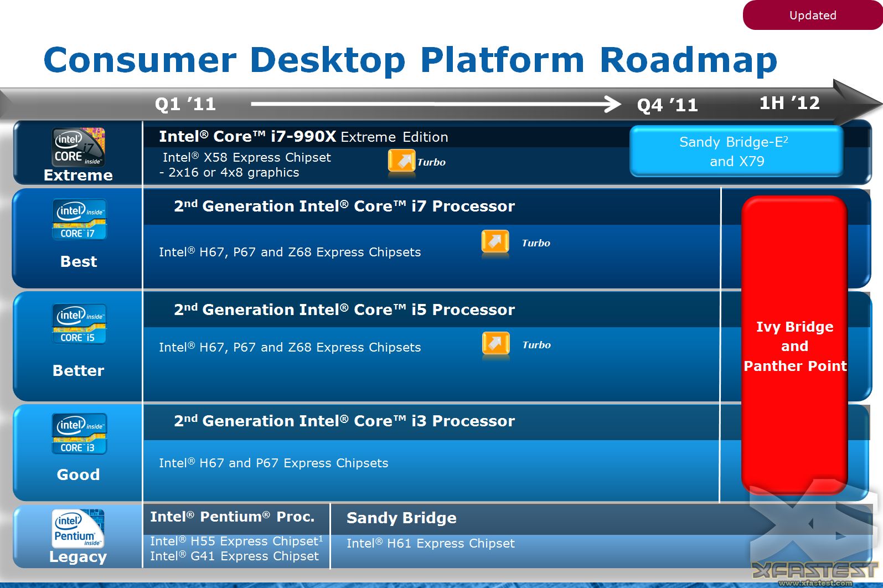Click the 1H '12 timeline label
Screen dimensions: 883x588
point(789,103)
